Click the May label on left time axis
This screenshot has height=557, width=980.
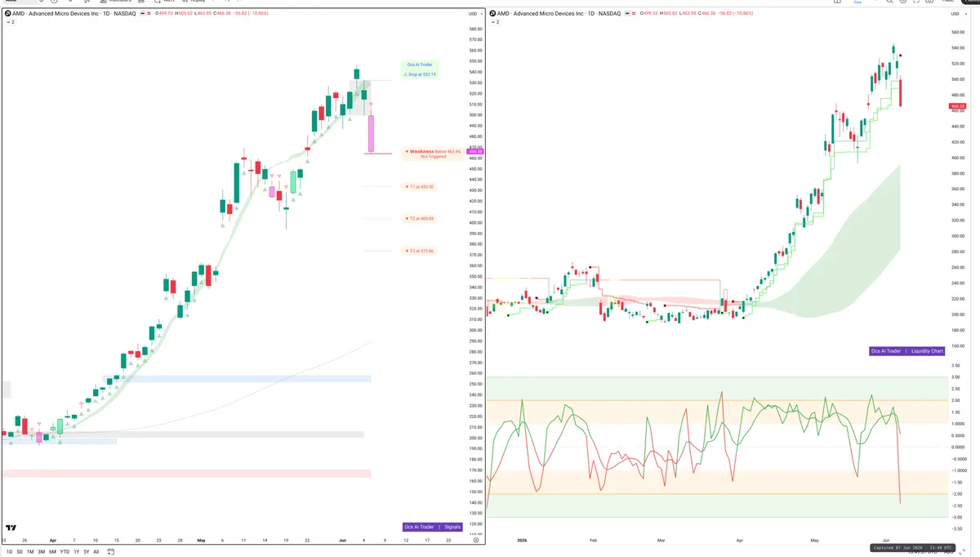pyautogui.click(x=201, y=540)
